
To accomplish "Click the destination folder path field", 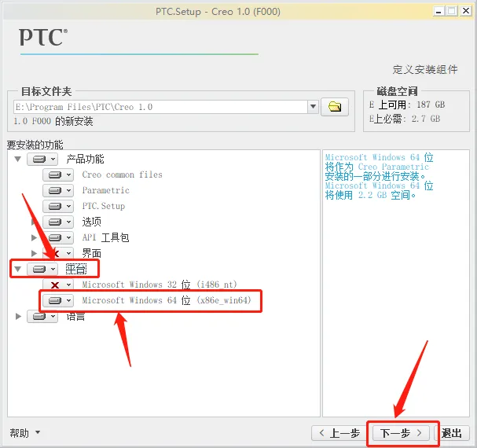I will pos(160,107).
